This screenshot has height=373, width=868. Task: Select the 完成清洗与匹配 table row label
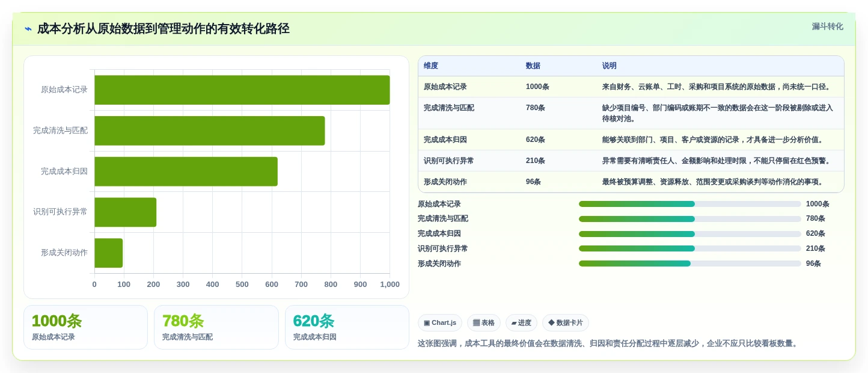pyautogui.click(x=449, y=108)
